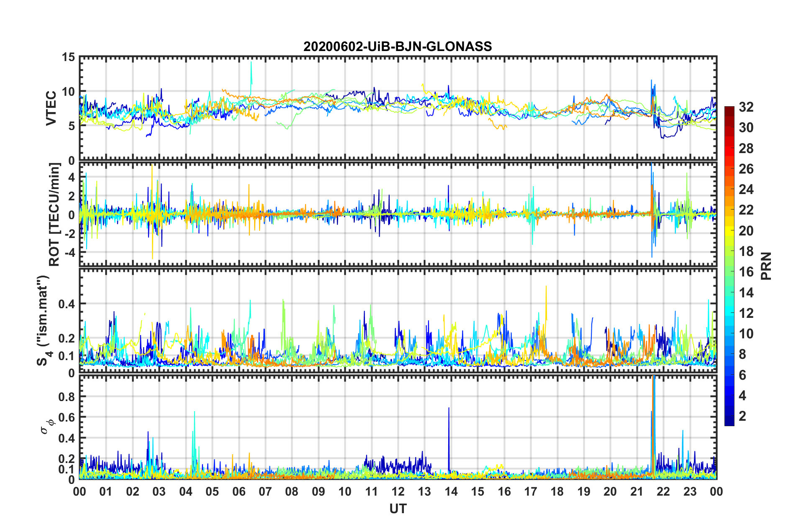
Task: Click the "09" hour tick on the UT axis
Action: tap(318, 491)
